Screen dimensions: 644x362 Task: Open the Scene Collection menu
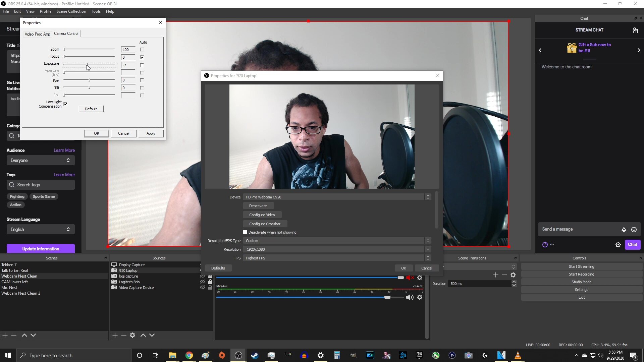71,11
